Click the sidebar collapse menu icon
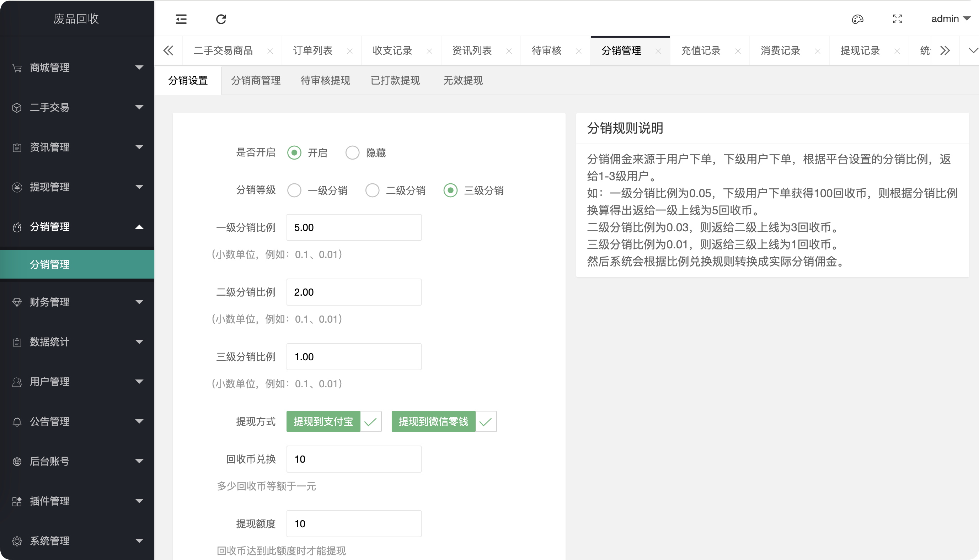 (181, 19)
